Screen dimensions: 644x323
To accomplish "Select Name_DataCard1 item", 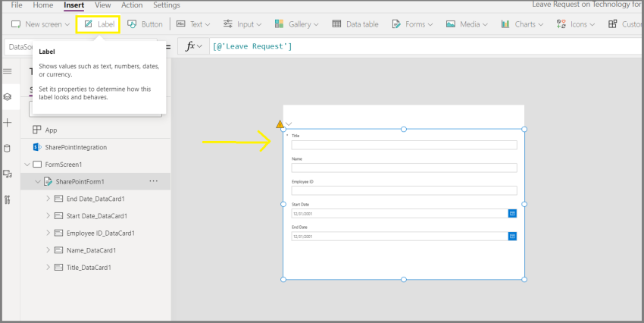I will [91, 250].
